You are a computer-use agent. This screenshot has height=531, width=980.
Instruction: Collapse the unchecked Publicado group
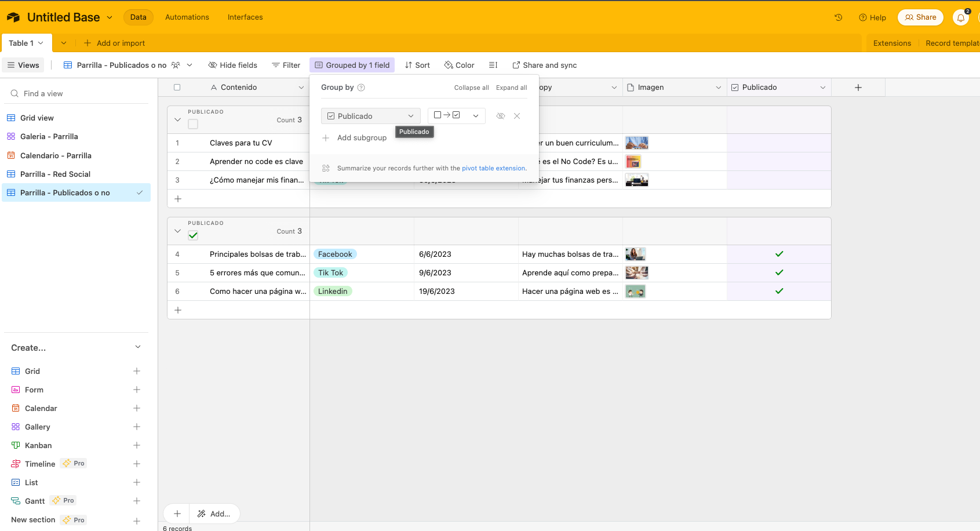(x=178, y=120)
